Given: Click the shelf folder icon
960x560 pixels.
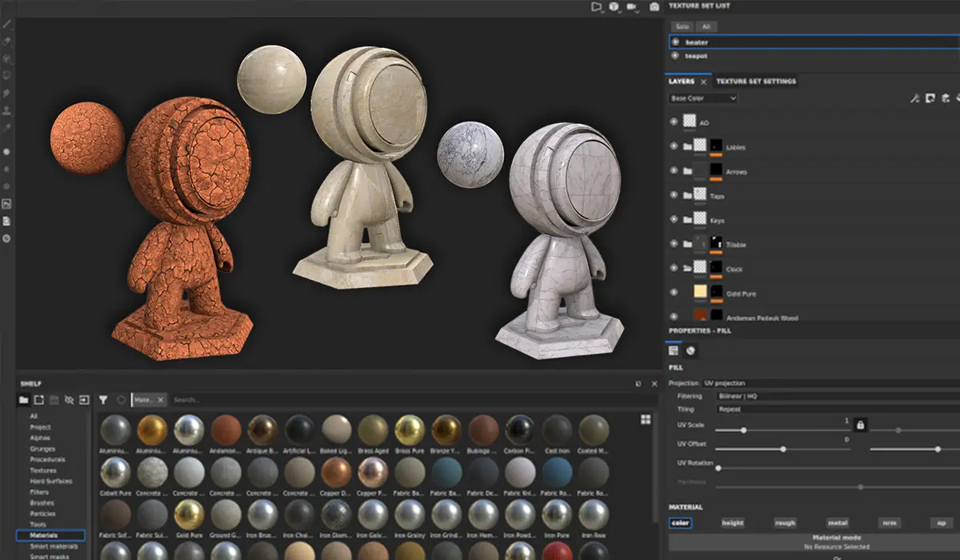Looking at the screenshot, I should point(23,399).
